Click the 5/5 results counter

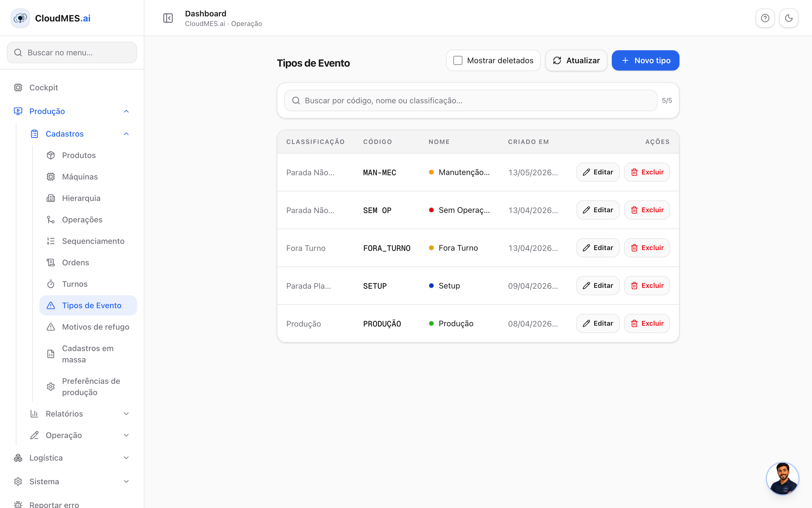coord(667,100)
